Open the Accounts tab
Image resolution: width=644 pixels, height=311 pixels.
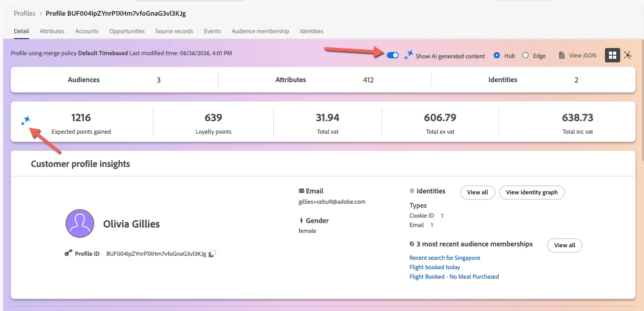[87, 31]
